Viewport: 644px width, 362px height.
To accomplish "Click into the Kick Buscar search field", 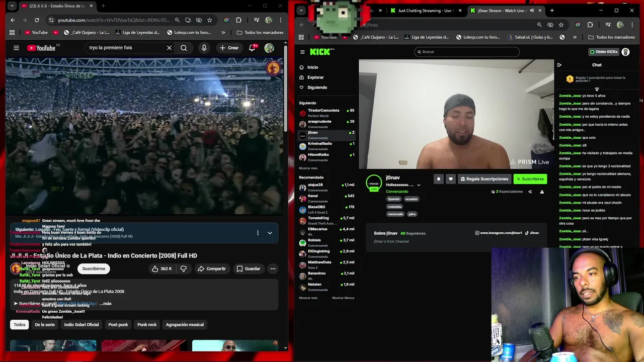I will coord(467,52).
